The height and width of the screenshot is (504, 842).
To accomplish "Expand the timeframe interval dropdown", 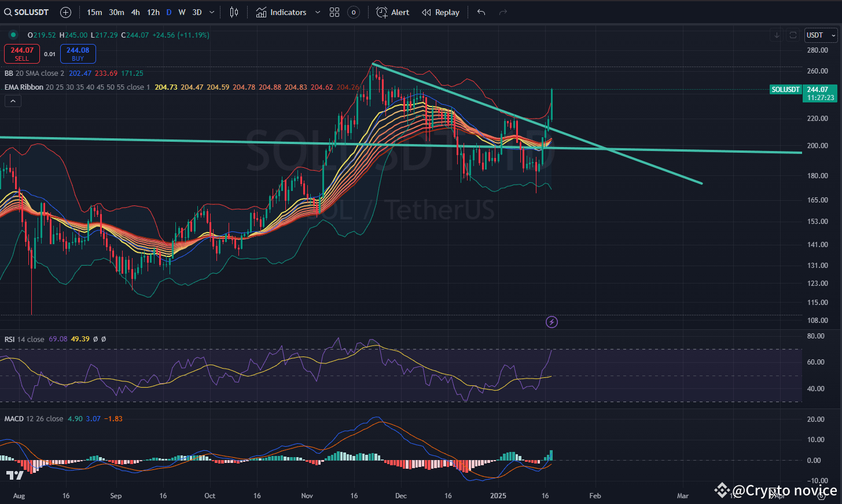I will (212, 12).
